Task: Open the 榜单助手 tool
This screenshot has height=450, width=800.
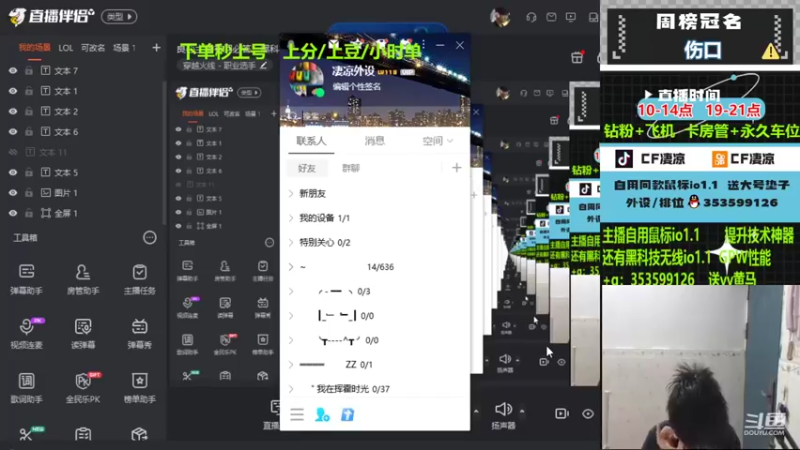Action: (139, 388)
